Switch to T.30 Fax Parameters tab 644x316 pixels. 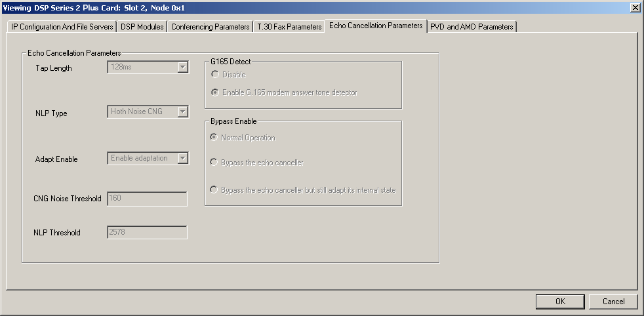[x=289, y=27]
